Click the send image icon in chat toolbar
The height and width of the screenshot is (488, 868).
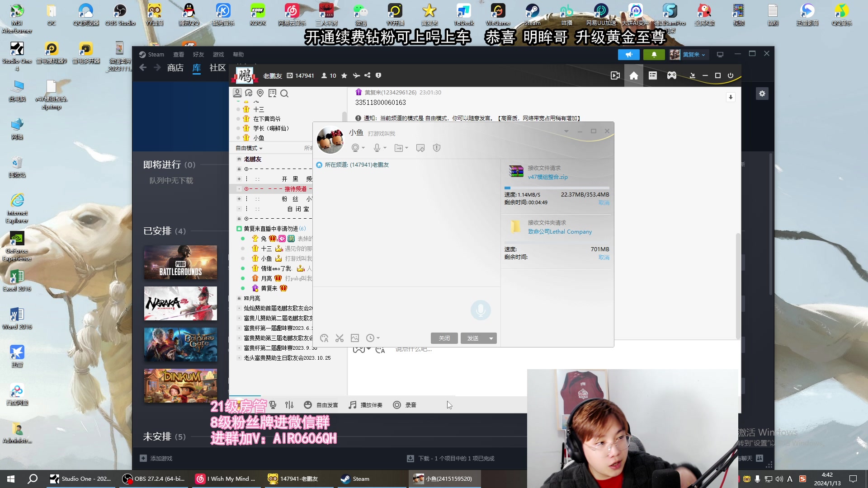click(x=355, y=338)
